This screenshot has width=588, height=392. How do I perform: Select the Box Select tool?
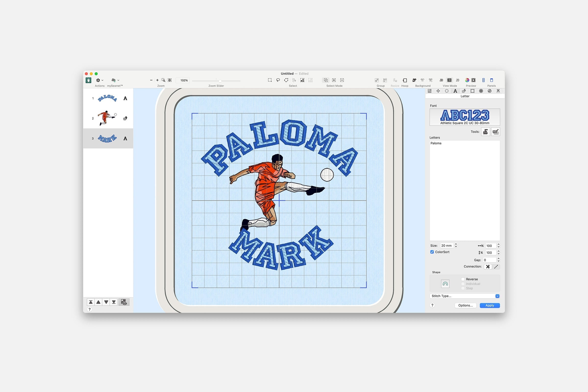[270, 80]
